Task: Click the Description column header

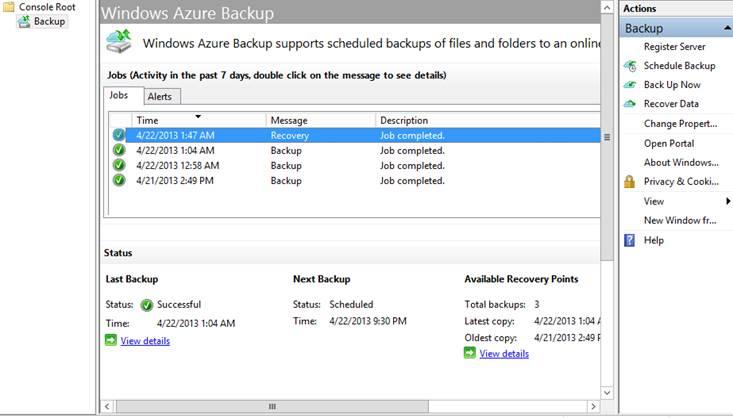Action: 488,120
